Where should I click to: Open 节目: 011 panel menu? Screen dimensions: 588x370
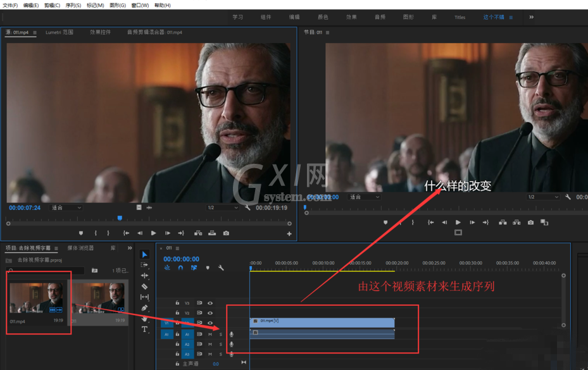coord(327,33)
